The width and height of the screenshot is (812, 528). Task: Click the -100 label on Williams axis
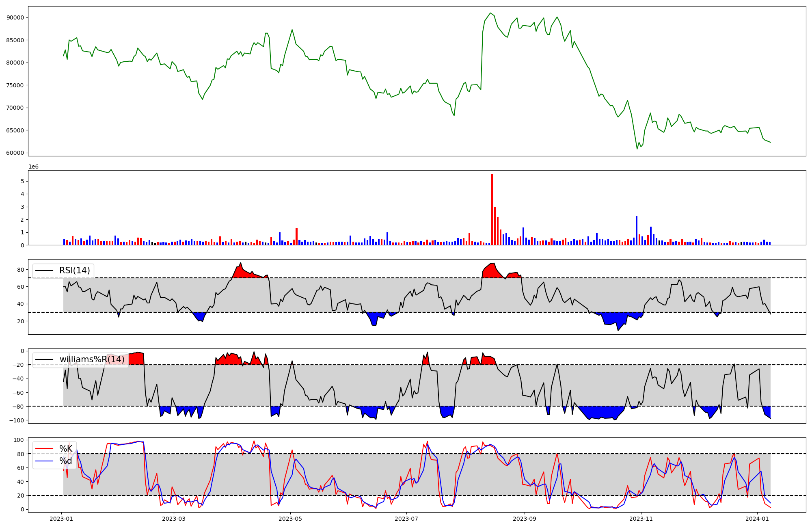tap(17, 420)
